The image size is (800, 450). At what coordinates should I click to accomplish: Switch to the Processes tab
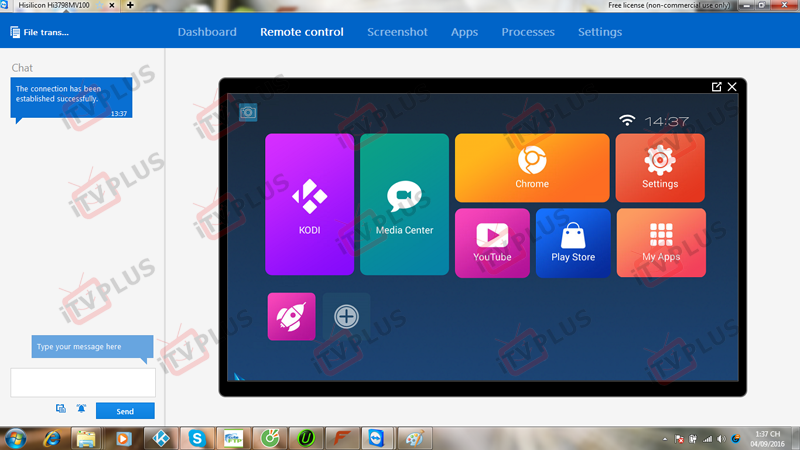(528, 32)
